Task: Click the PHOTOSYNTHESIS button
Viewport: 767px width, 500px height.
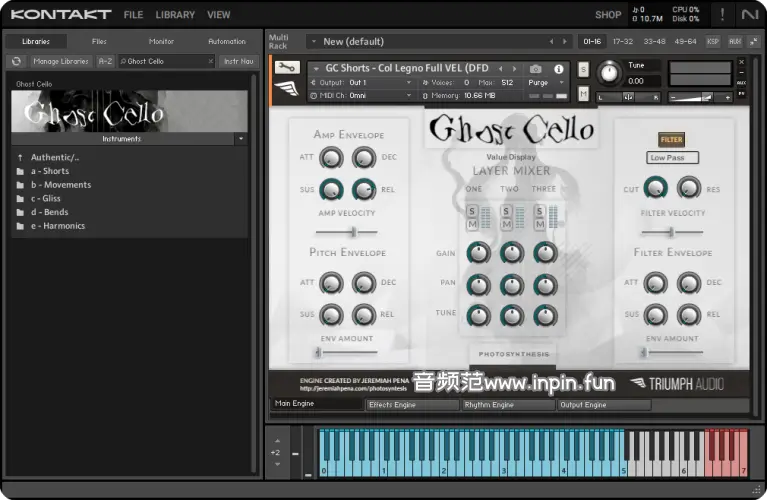Action: [513, 354]
